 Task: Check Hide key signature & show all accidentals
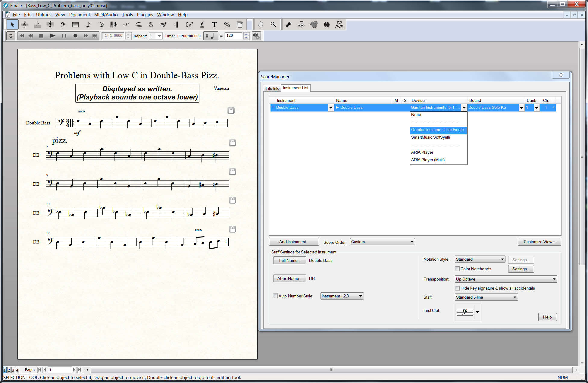(457, 288)
